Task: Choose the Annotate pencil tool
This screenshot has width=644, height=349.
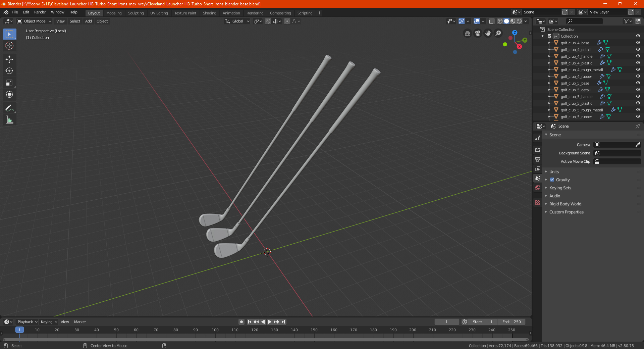Action: (x=9, y=108)
